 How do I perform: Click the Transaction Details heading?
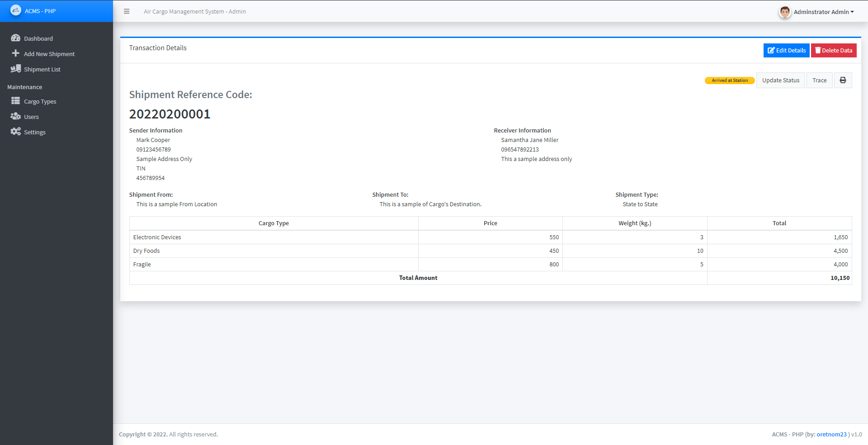pos(158,47)
